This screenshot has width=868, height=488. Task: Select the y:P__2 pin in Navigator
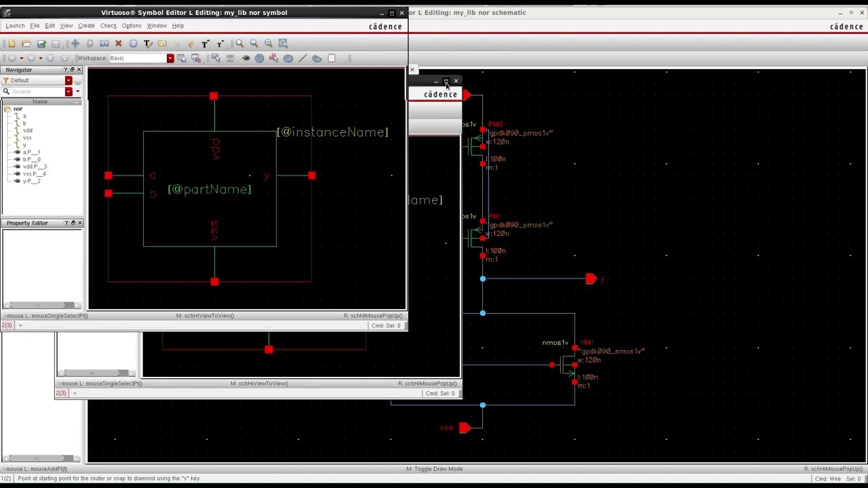pyautogui.click(x=31, y=182)
